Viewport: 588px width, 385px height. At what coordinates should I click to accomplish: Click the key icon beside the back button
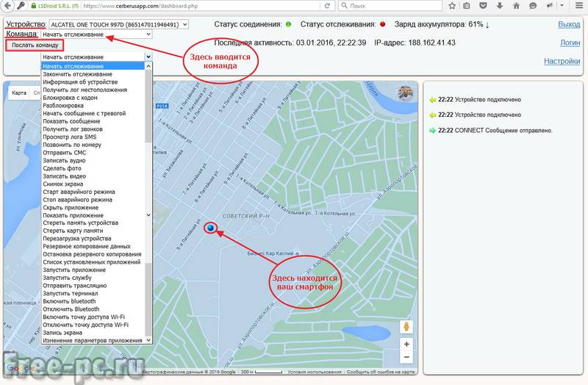pos(21,6)
